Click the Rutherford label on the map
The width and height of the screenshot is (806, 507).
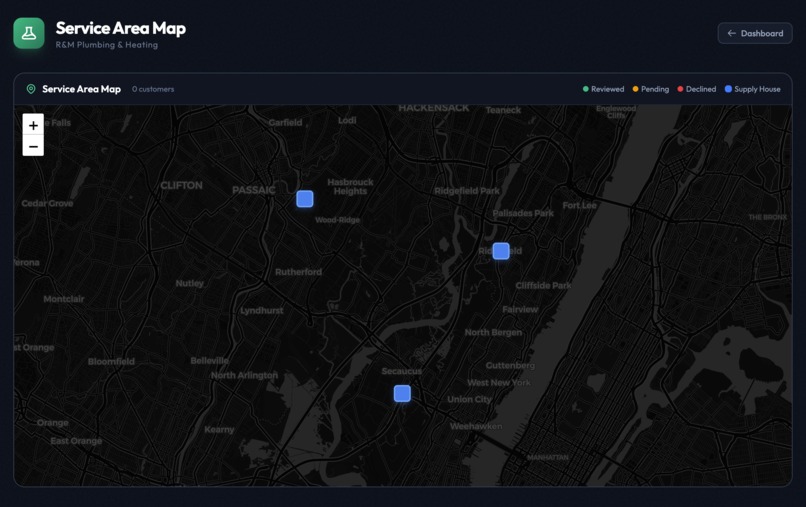click(x=299, y=271)
